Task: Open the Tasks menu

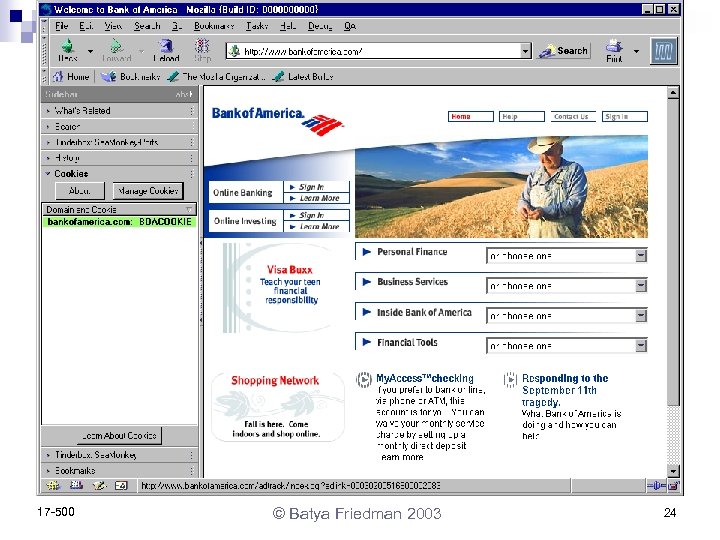Action: tap(257, 26)
